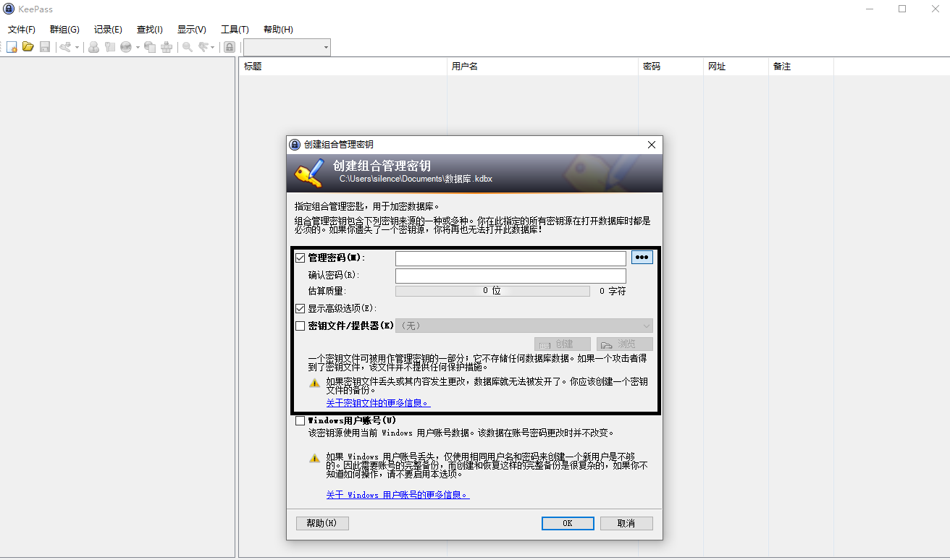
Task: Open the Windows 用户账号的更多信息 link
Action: (398, 495)
